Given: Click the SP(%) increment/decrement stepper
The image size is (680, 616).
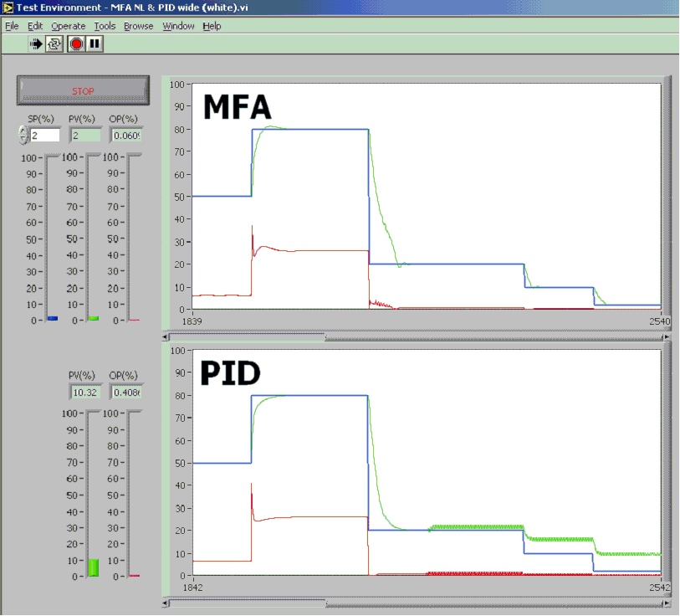Looking at the screenshot, I should click(x=23, y=135).
